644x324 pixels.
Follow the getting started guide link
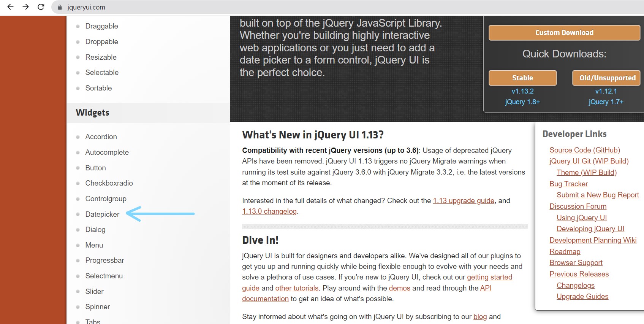pos(489,277)
